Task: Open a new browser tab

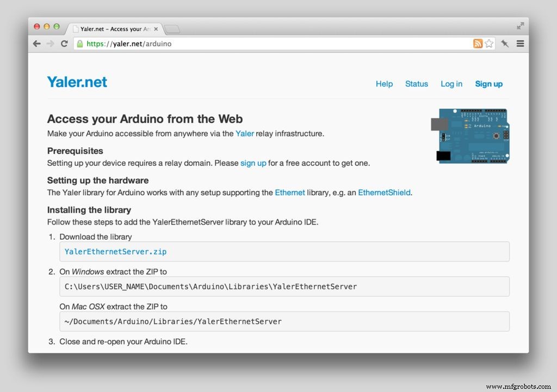Action: [172, 29]
